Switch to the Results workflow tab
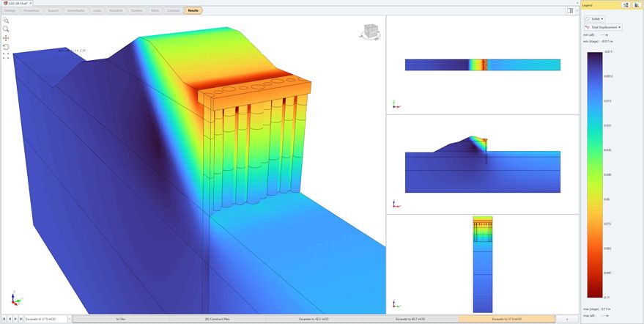The width and height of the screenshot is (644, 324). (x=193, y=11)
